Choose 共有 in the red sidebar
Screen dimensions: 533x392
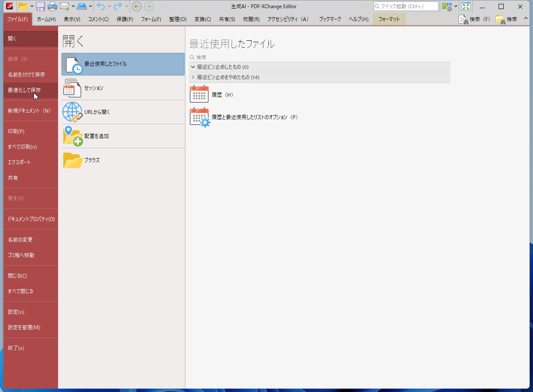coord(31,178)
